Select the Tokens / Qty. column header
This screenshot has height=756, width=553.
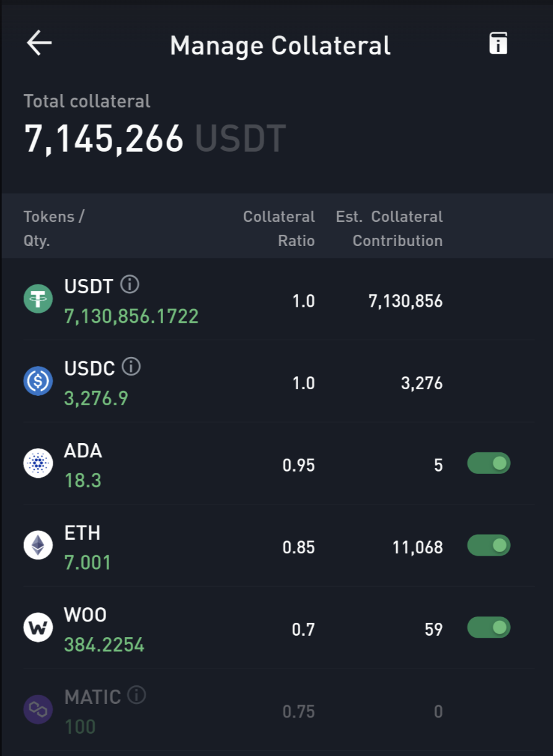(54, 229)
